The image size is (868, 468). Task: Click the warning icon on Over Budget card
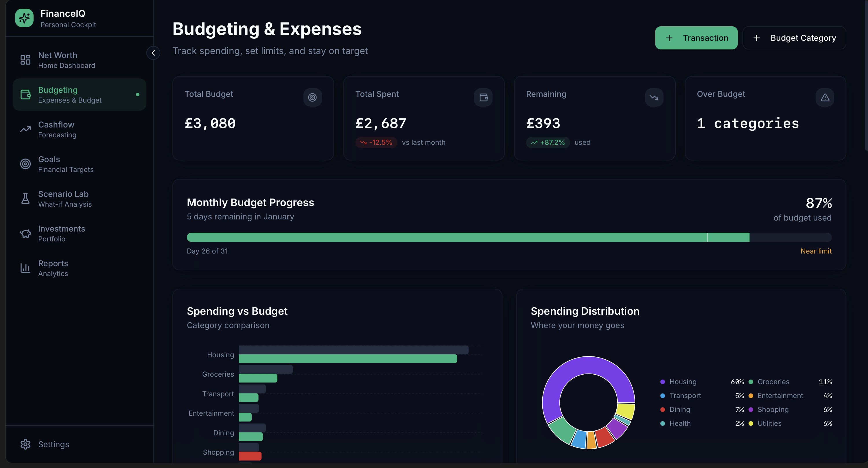[825, 97]
